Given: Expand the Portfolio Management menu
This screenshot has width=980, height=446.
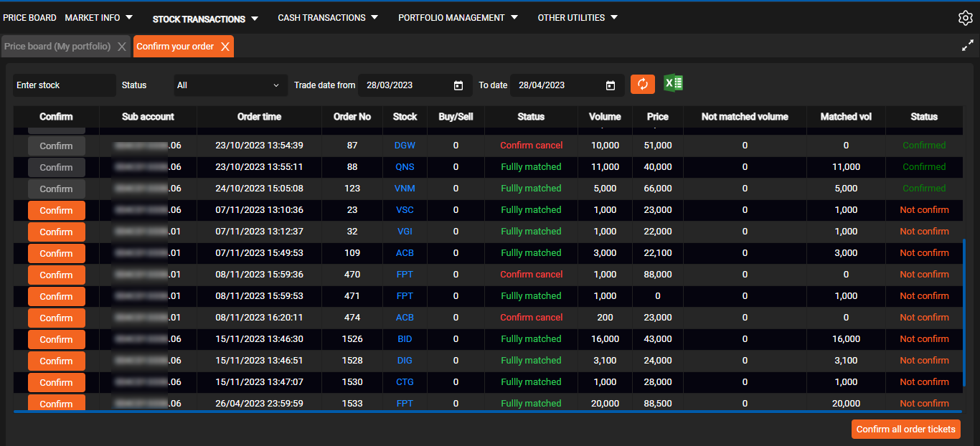Looking at the screenshot, I should point(458,18).
